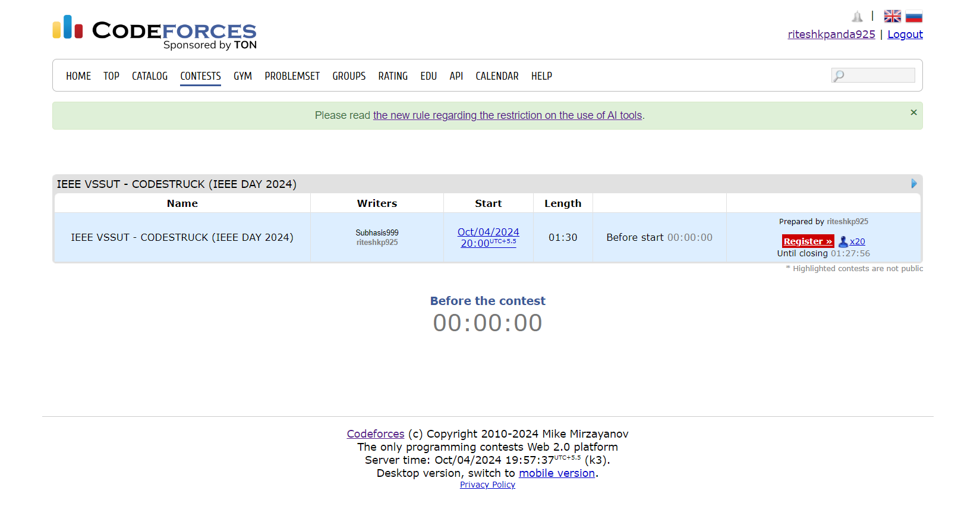980x506 pixels.
Task: Go to the PROBLEMSET menu item
Action: click(292, 76)
